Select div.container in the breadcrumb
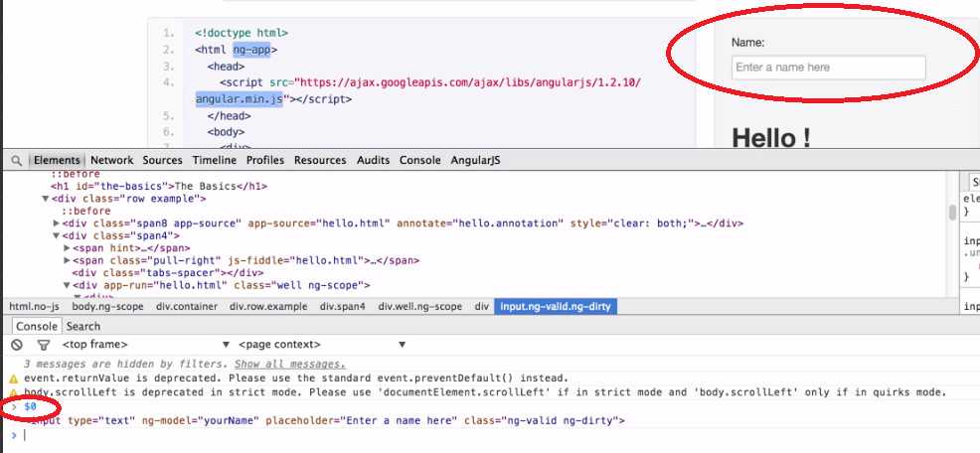The width and height of the screenshot is (980, 453). click(187, 307)
